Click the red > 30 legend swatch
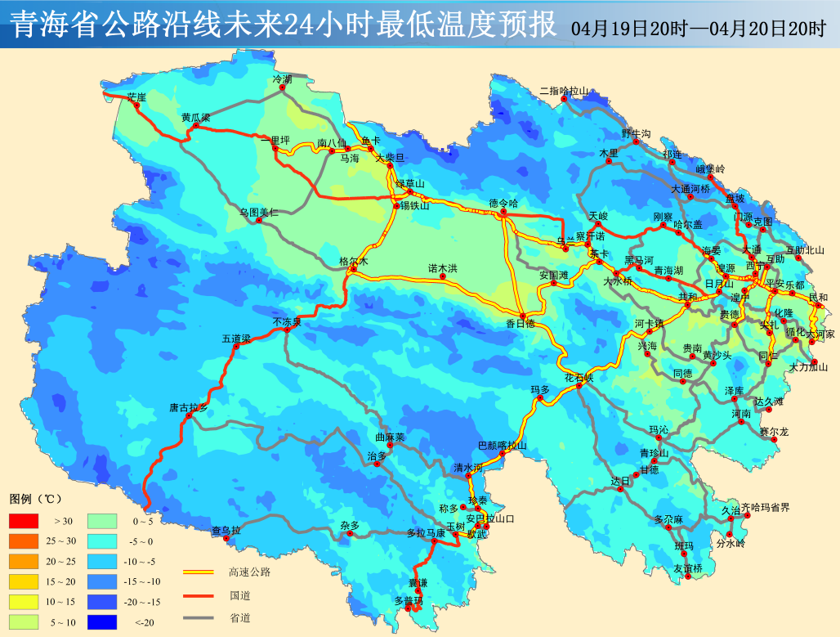Image resolution: width=840 pixels, height=637 pixels. [x=25, y=520]
